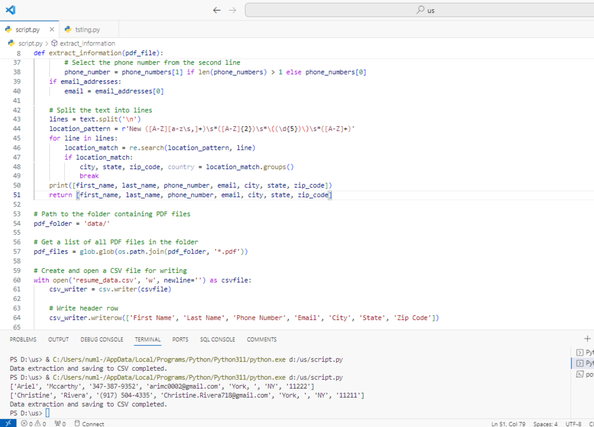Image resolution: width=594 pixels, height=427 pixels.
Task: Show the PORTS panel tab
Action: [180, 339]
